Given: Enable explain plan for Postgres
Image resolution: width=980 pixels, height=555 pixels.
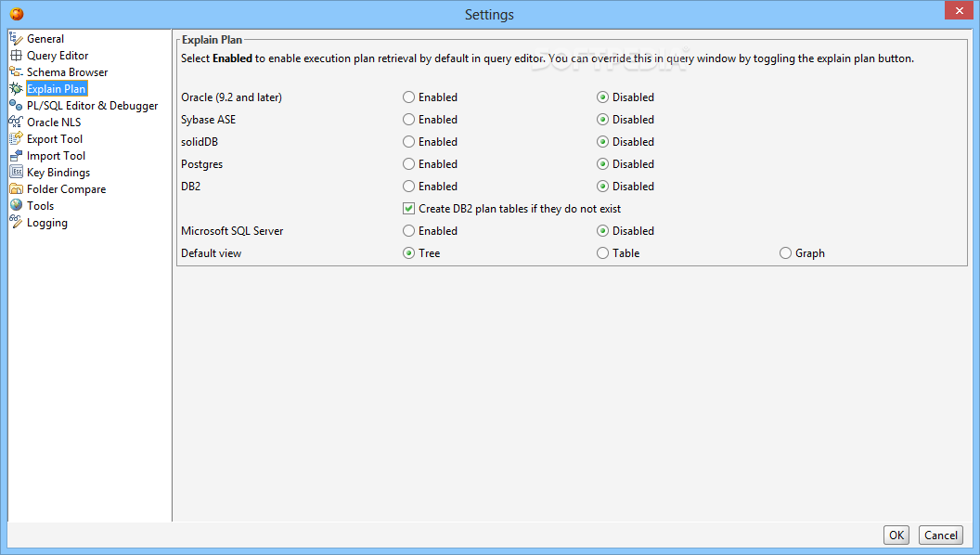Looking at the screenshot, I should click(x=408, y=164).
